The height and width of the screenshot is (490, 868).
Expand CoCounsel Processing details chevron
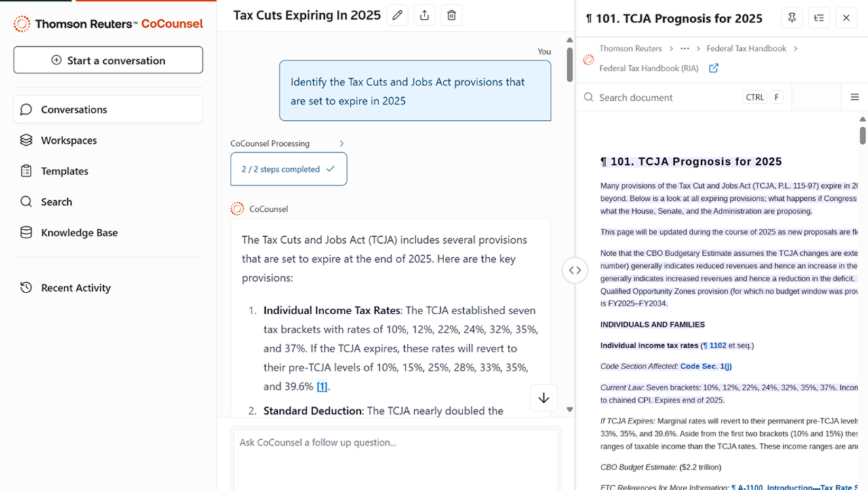[x=342, y=144]
